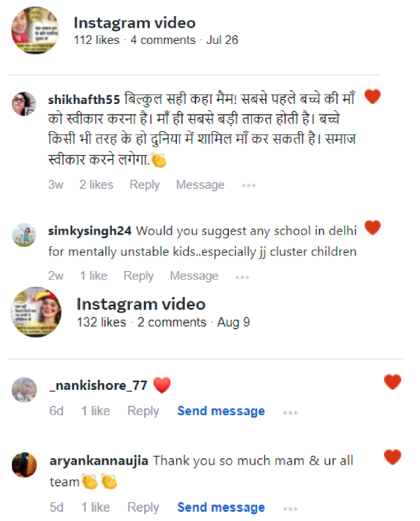Viewport: 420px width, 521px height.
Task: Open more options for _nankishore_77's comment
Action: pos(290,412)
